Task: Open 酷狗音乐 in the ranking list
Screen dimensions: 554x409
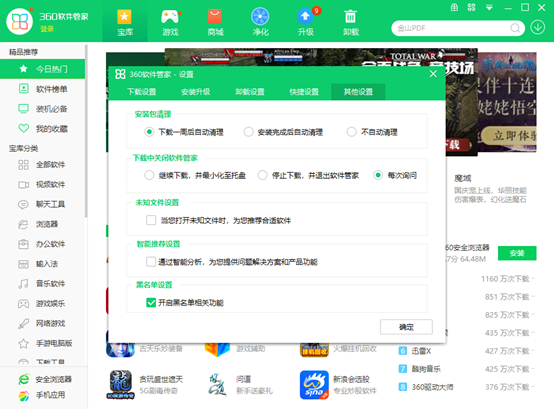Action: 426,369
